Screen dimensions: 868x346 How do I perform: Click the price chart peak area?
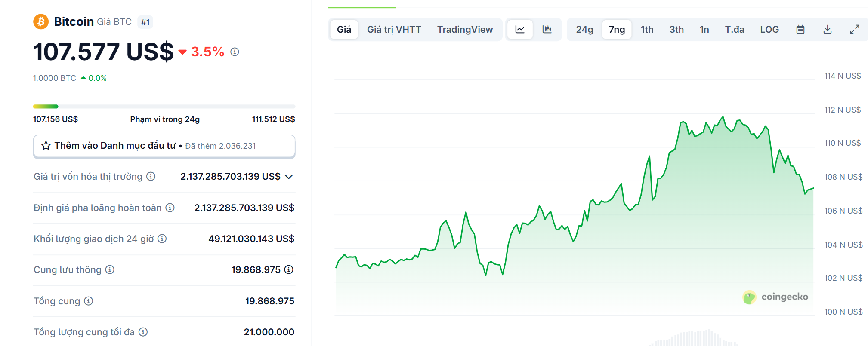pyautogui.click(x=723, y=117)
